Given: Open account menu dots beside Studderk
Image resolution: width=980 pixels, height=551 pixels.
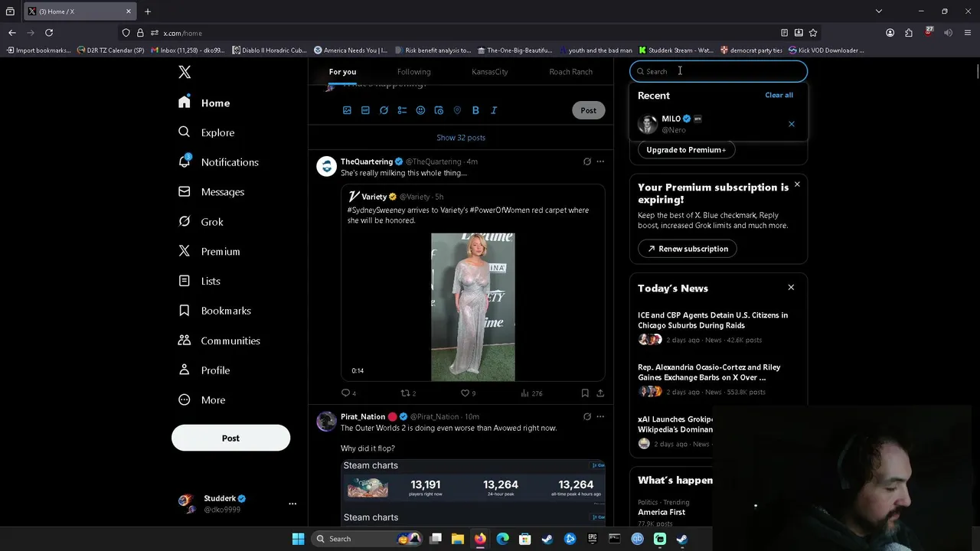Looking at the screenshot, I should pyautogui.click(x=292, y=504).
